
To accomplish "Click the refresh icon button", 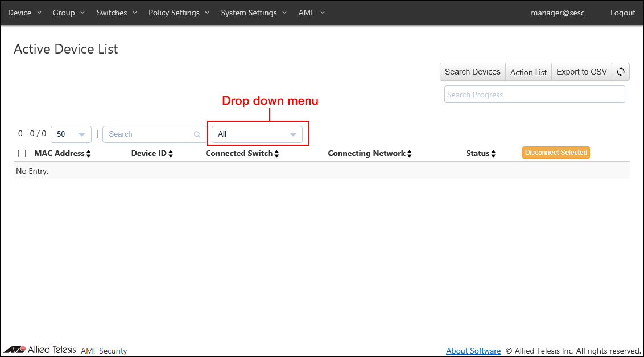I will click(x=621, y=72).
